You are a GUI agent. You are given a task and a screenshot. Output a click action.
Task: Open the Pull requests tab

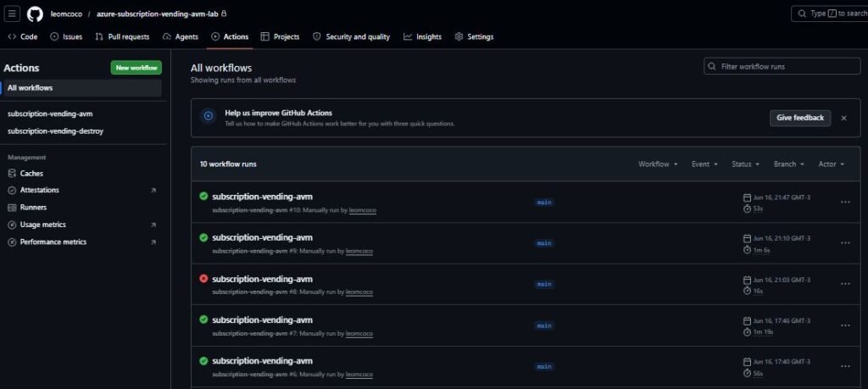122,36
